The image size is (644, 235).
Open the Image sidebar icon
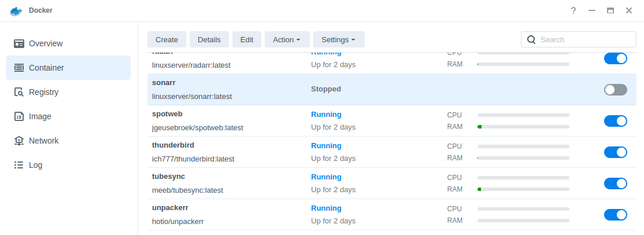pyautogui.click(x=19, y=116)
